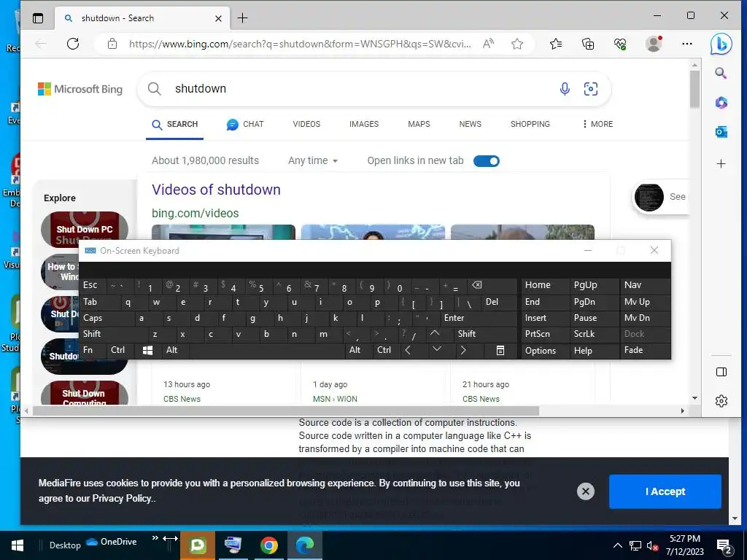Click the Read aloud icon in address bar
Screen dimensions: 747x560
tap(488, 44)
